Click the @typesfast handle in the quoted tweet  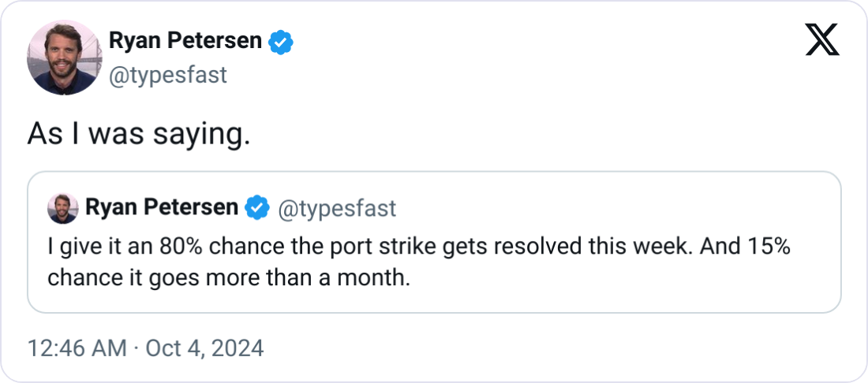(335, 208)
